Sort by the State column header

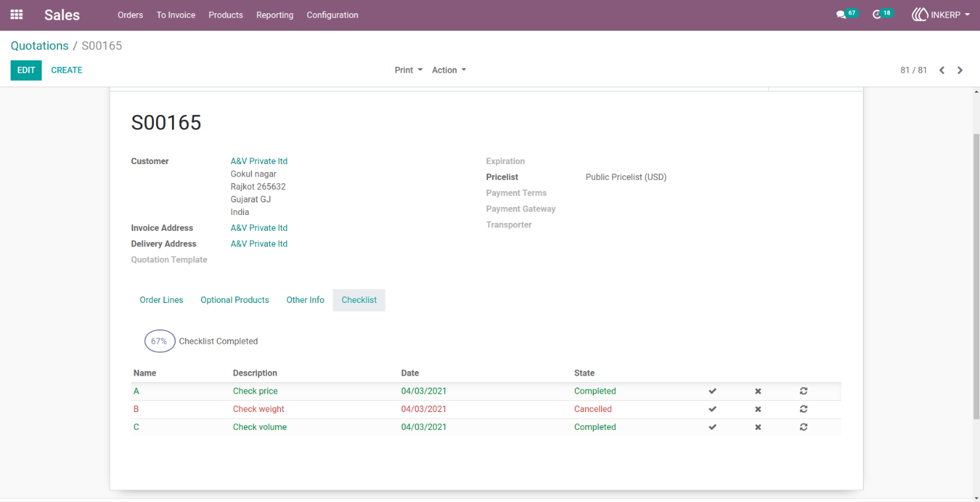tap(585, 373)
